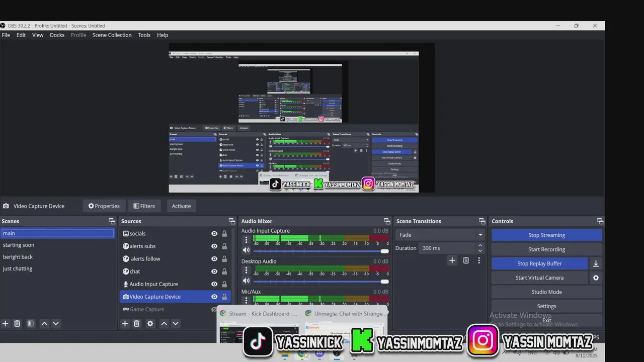Image resolution: width=644 pixels, height=362 pixels.
Task: Open the File menu
Action: 6,35
